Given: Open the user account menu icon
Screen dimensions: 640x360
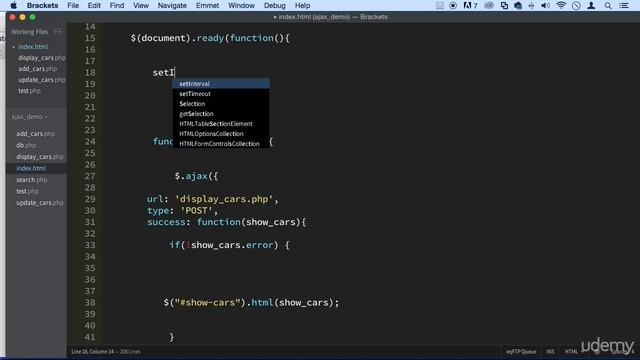Looking at the screenshot, I should coord(591,5).
